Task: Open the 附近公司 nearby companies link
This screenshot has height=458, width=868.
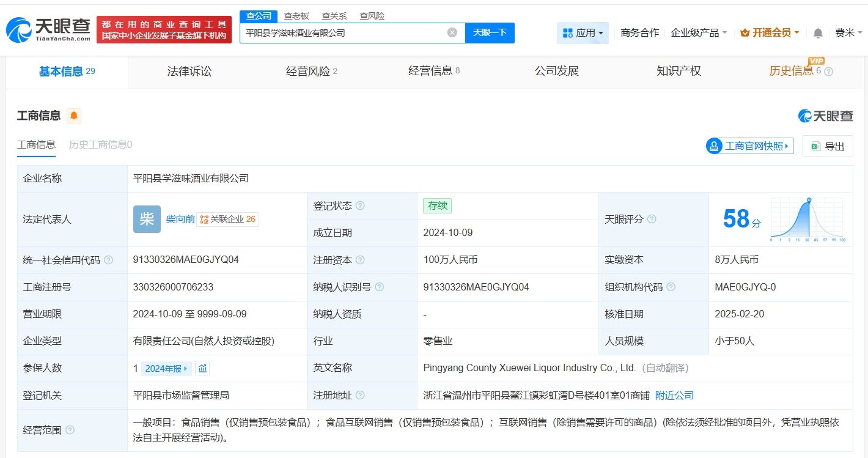Action: tap(674, 396)
